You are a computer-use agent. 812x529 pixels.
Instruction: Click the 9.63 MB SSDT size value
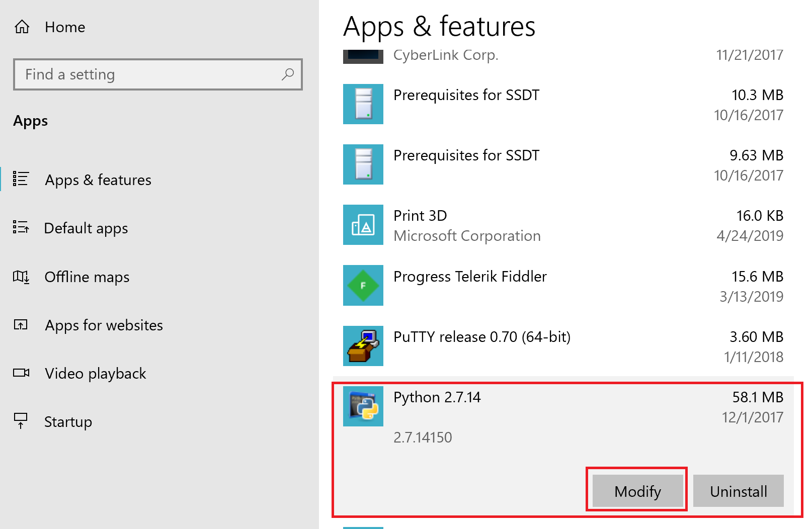tap(756, 155)
